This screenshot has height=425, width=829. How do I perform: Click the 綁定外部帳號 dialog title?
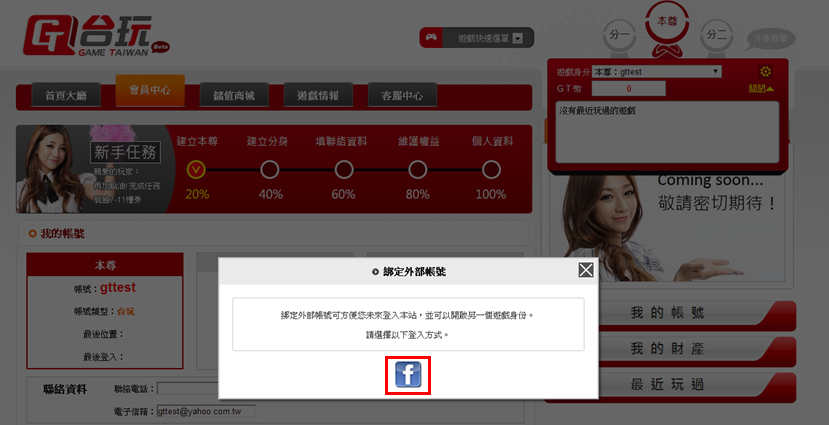pyautogui.click(x=414, y=272)
